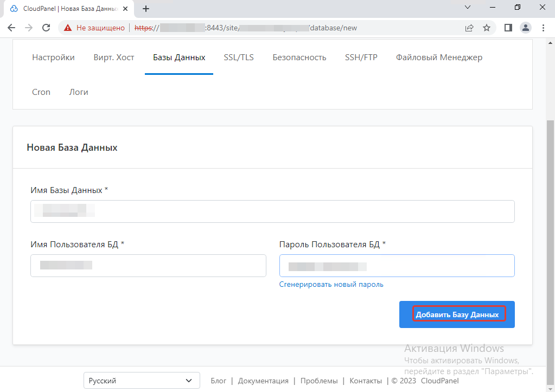Bookmark page with star icon
Image resolution: width=555 pixels, height=392 pixels.
coord(487,28)
